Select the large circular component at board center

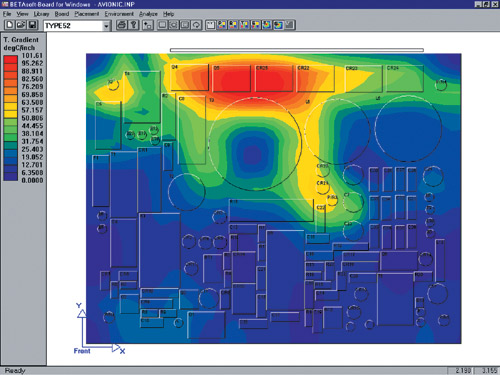(255, 144)
